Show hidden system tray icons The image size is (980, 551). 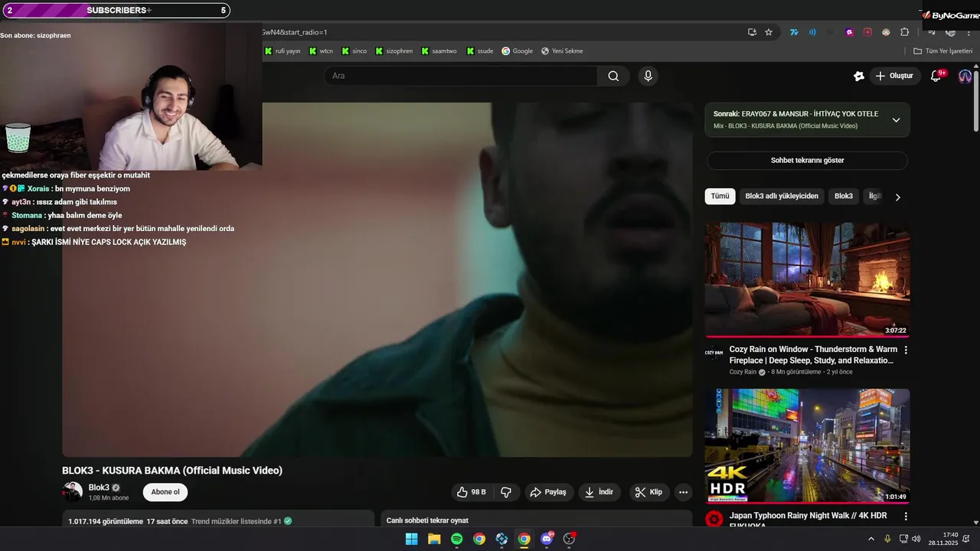(x=871, y=539)
